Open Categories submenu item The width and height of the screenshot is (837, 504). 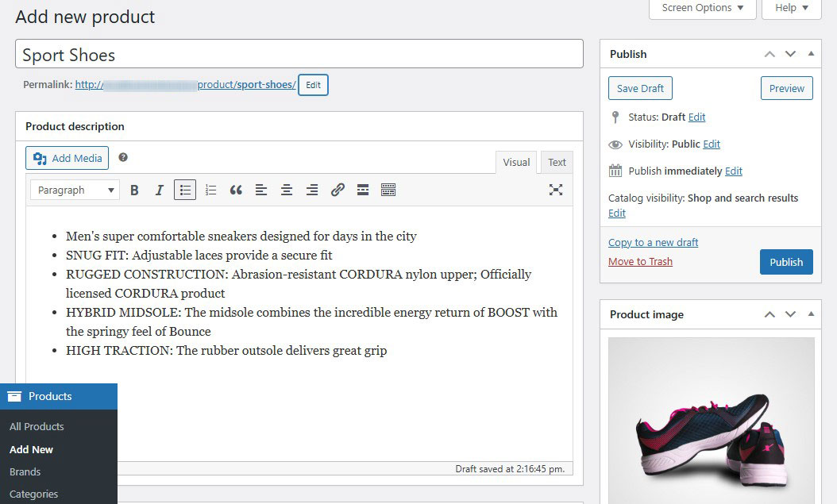(x=33, y=494)
